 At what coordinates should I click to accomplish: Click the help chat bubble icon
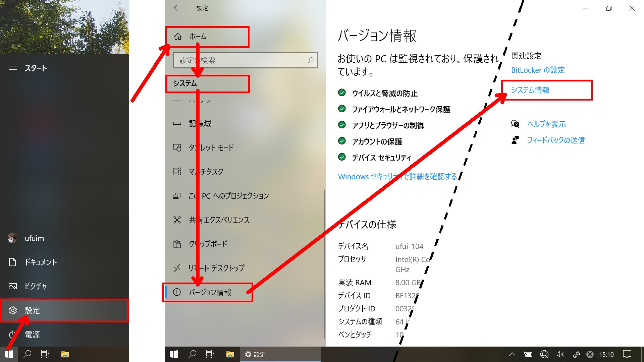(x=515, y=124)
